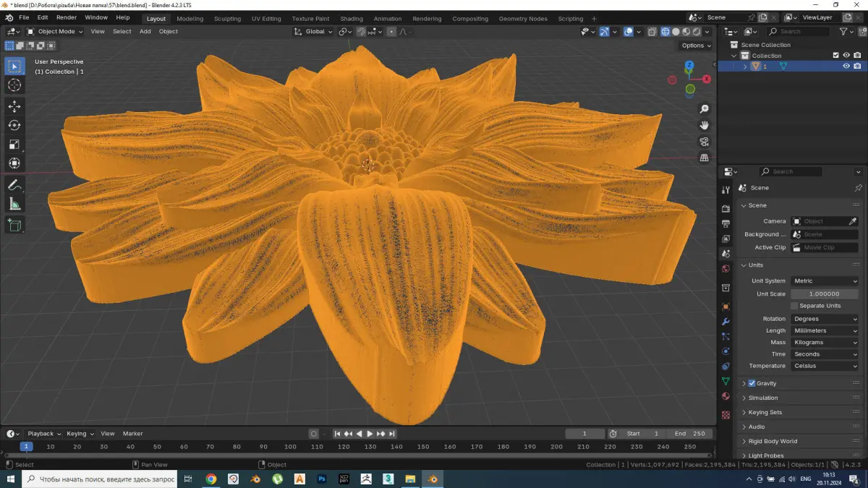
Task: Switch perspective/orthographic with the grid icon
Action: pos(705,158)
